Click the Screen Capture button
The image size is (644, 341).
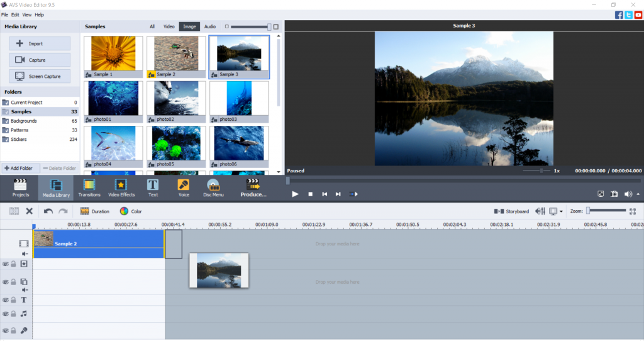point(40,77)
